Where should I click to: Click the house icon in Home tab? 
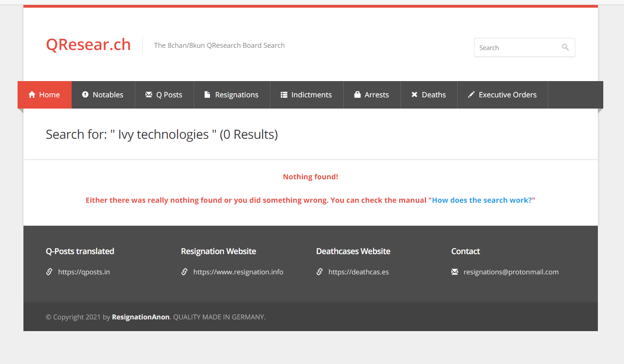point(32,95)
